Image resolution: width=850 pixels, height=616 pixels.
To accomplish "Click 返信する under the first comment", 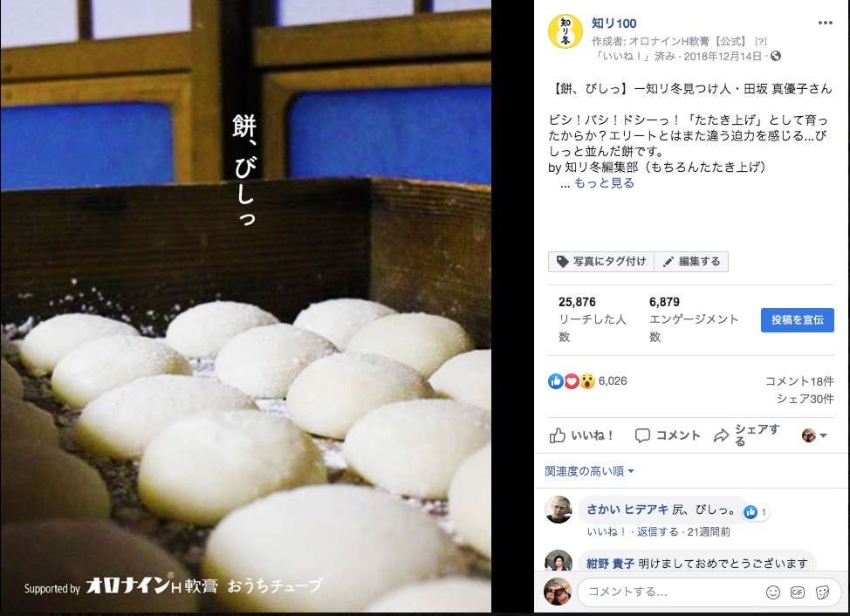I will pyautogui.click(x=657, y=532).
